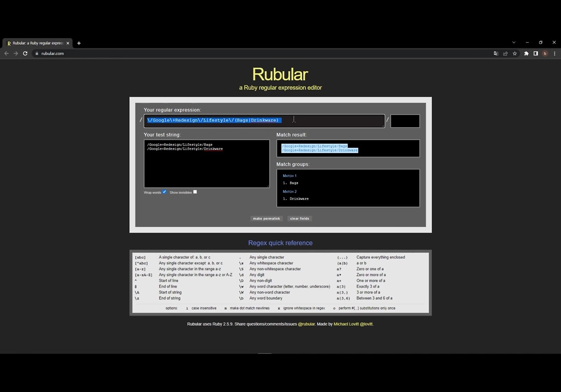Focus the regular expression input field
The image size is (561, 392).
pos(264,121)
